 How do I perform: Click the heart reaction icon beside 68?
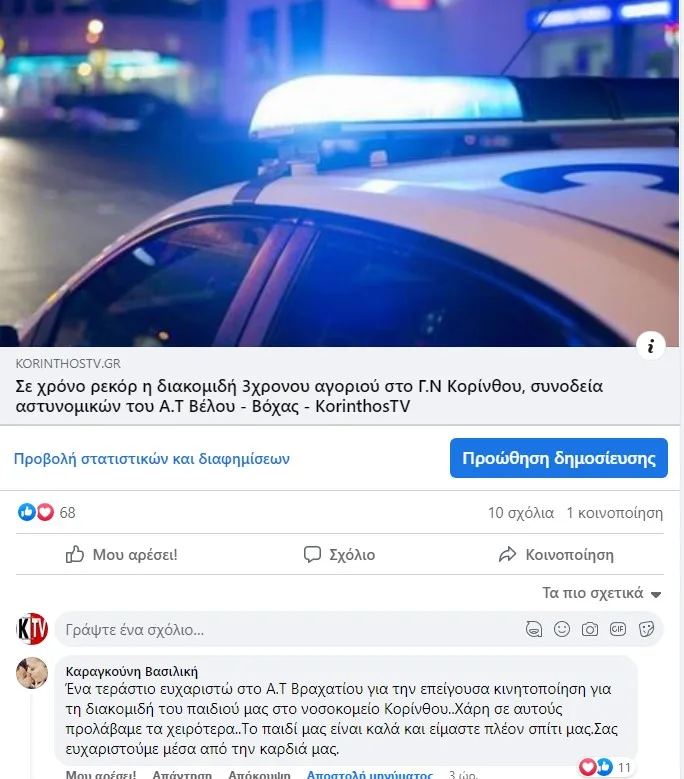tap(45, 512)
